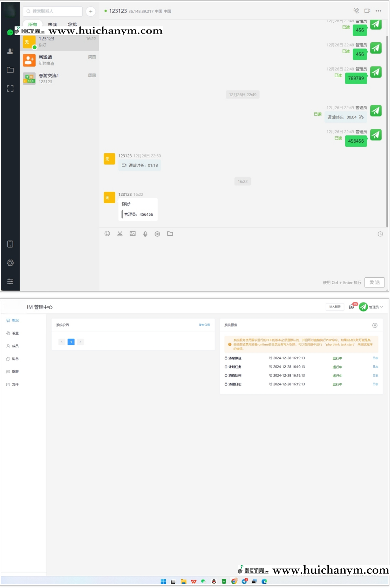This screenshot has width=390, height=588.
Task: Open the emoji picker
Action: [x=107, y=234]
